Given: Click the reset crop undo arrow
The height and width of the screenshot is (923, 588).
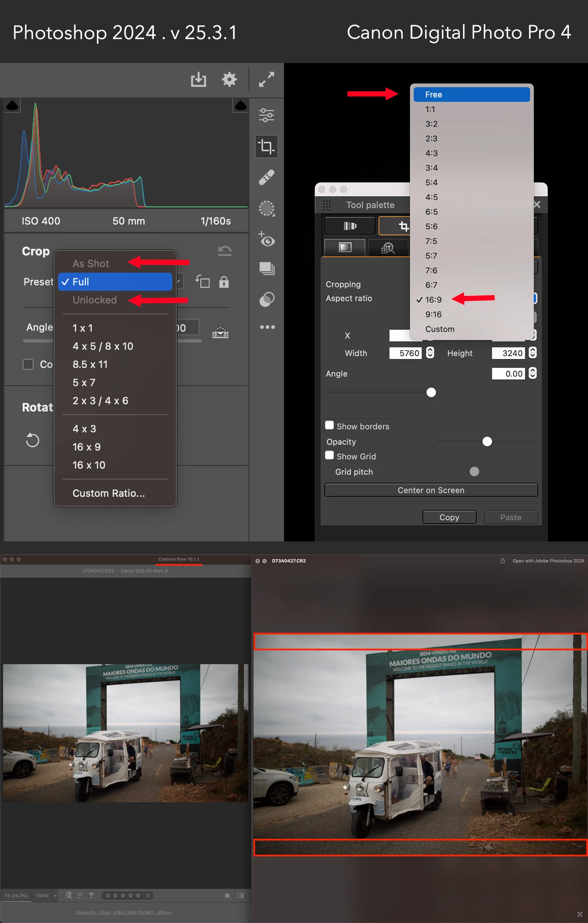Looking at the screenshot, I should (225, 251).
